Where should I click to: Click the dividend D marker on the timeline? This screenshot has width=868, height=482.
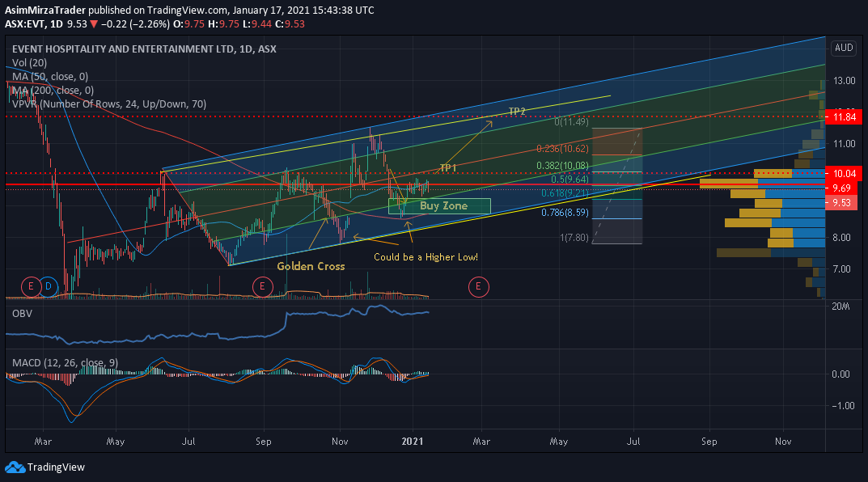pos(49,286)
